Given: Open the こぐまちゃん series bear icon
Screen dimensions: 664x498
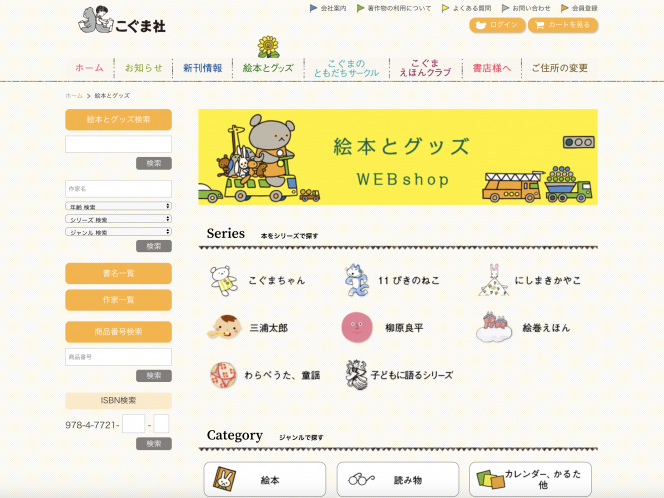Looking at the screenshot, I should (x=224, y=280).
